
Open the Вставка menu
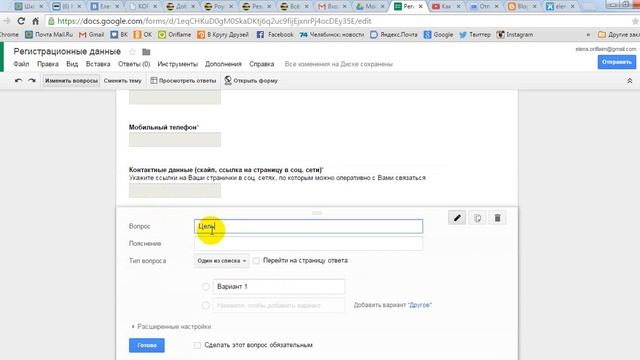click(98, 64)
